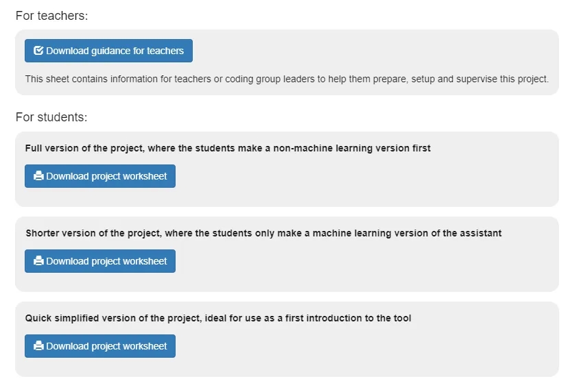Click the printer icon in the quick simplified section
The height and width of the screenshot is (392, 570).
click(38, 346)
